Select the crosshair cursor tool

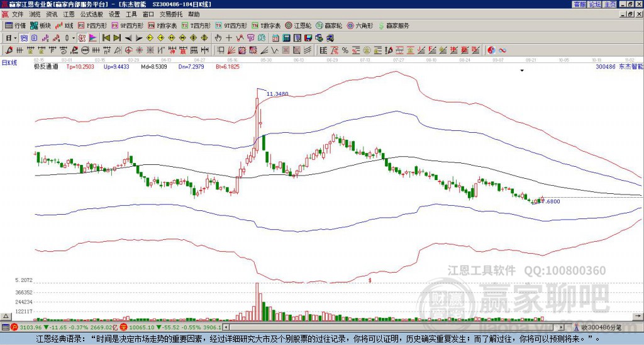click(229, 38)
